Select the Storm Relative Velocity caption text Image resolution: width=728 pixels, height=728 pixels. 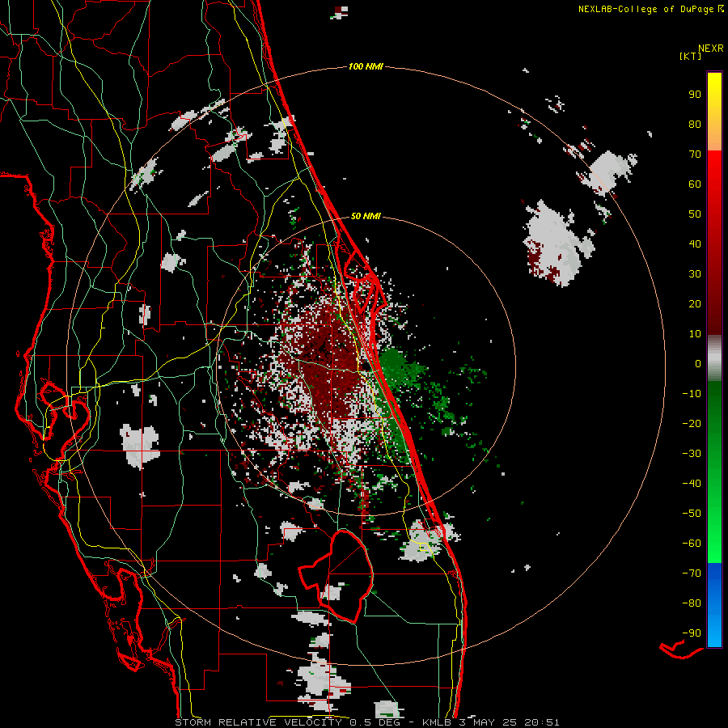pos(366,722)
